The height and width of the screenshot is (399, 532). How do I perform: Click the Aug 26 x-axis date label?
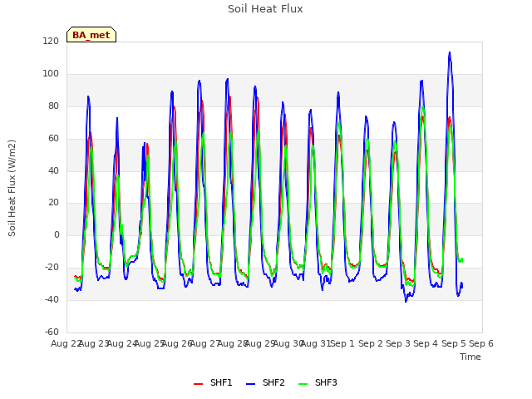pyautogui.click(x=177, y=343)
